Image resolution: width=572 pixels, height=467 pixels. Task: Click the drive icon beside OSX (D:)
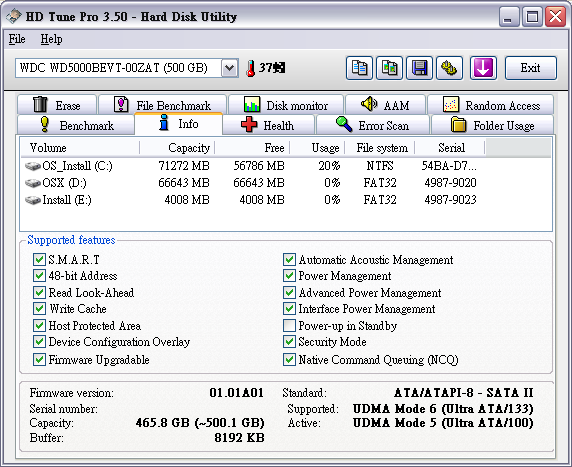[x=33, y=183]
